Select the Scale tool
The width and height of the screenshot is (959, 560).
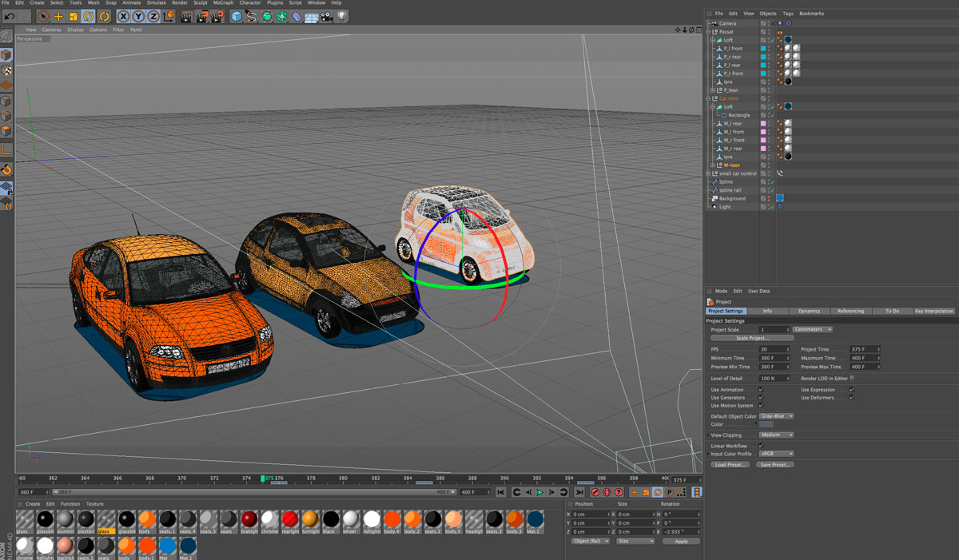74,16
